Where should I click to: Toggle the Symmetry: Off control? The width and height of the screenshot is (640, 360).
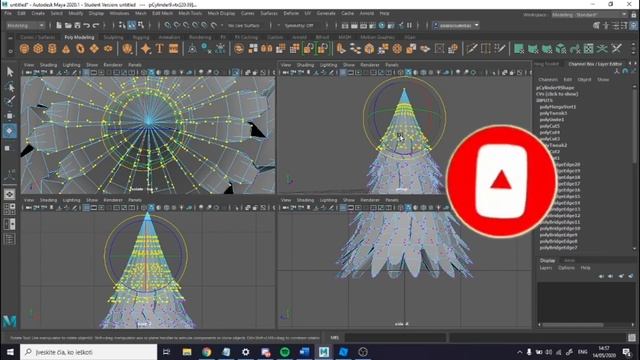click(298, 25)
